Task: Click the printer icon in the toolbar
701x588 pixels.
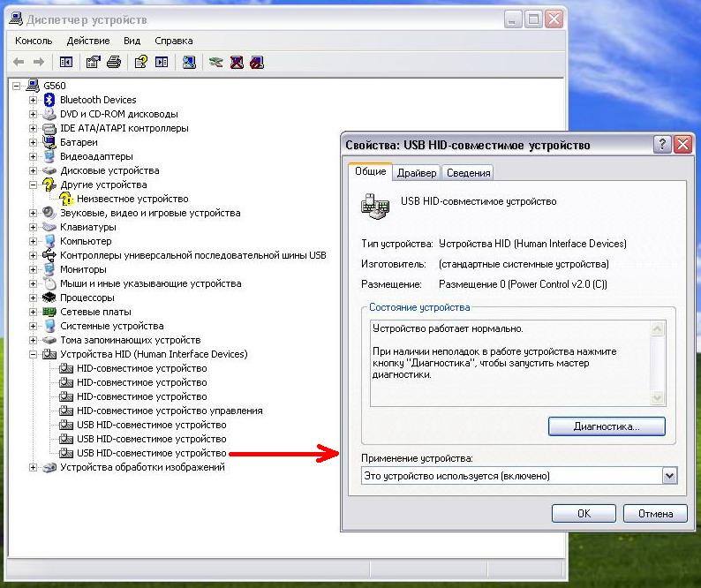Action: [113, 62]
